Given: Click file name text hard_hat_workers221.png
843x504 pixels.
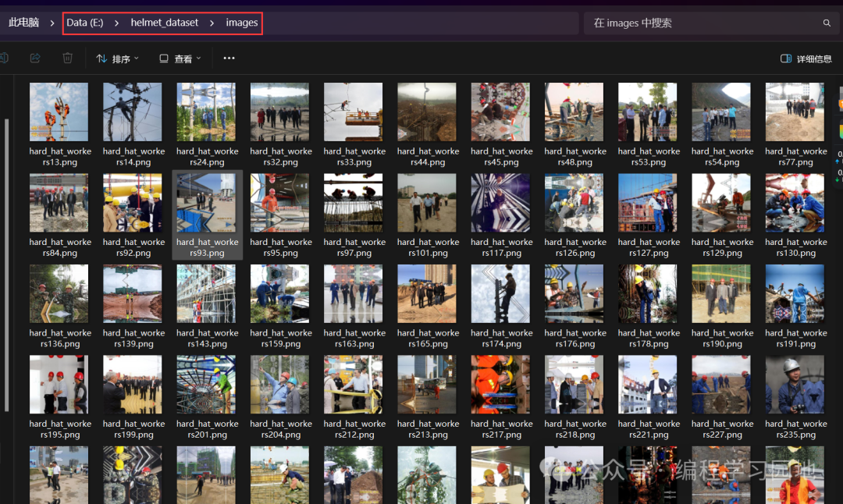Looking at the screenshot, I should pos(649,429).
